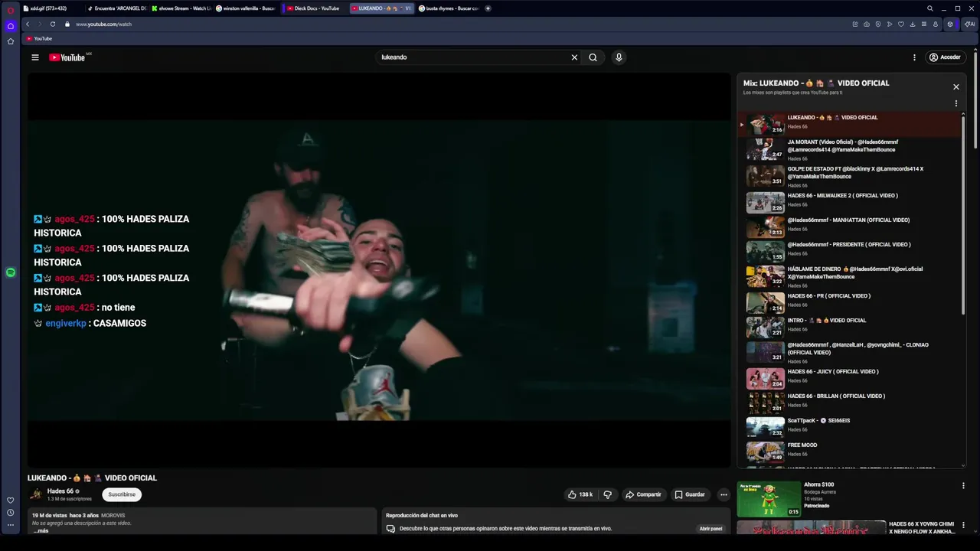The height and width of the screenshot is (551, 980).
Task: Open the Ahorra $100 sponsored ad thumbnail
Action: click(x=768, y=499)
